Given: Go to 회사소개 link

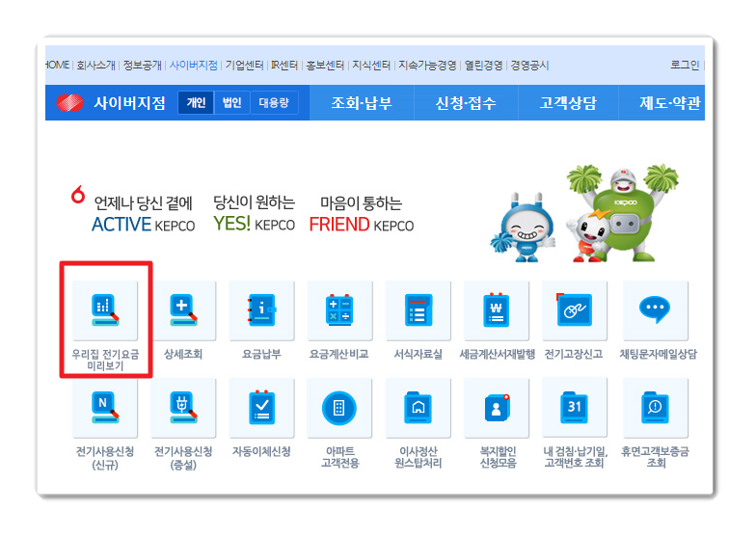Looking at the screenshot, I should [x=96, y=66].
